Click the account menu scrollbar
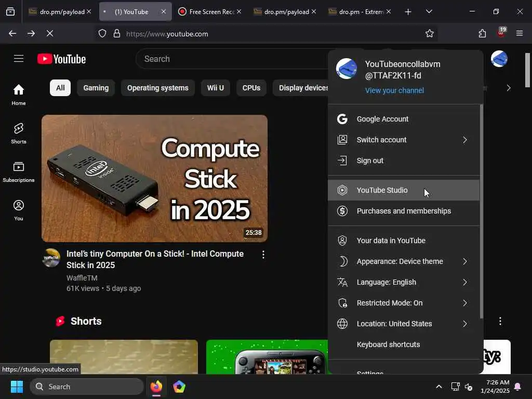This screenshot has width=532, height=399. [482, 211]
